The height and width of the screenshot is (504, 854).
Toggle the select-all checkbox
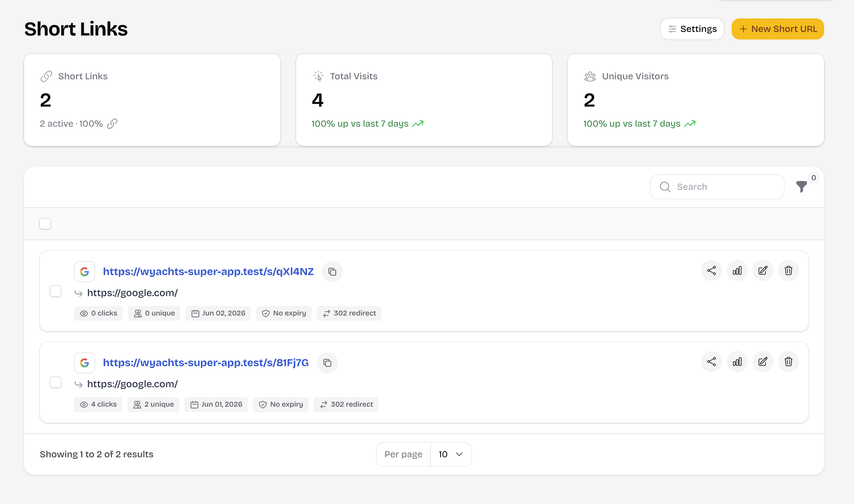(x=45, y=224)
